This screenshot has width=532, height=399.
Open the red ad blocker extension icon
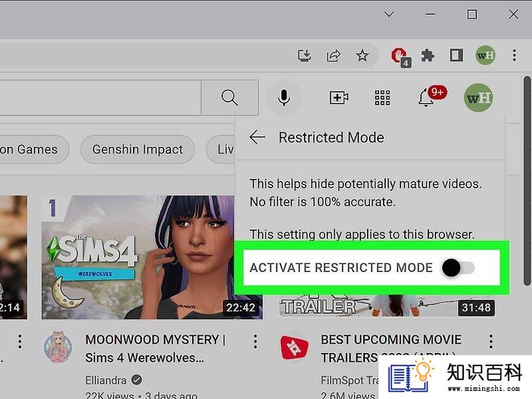point(400,57)
